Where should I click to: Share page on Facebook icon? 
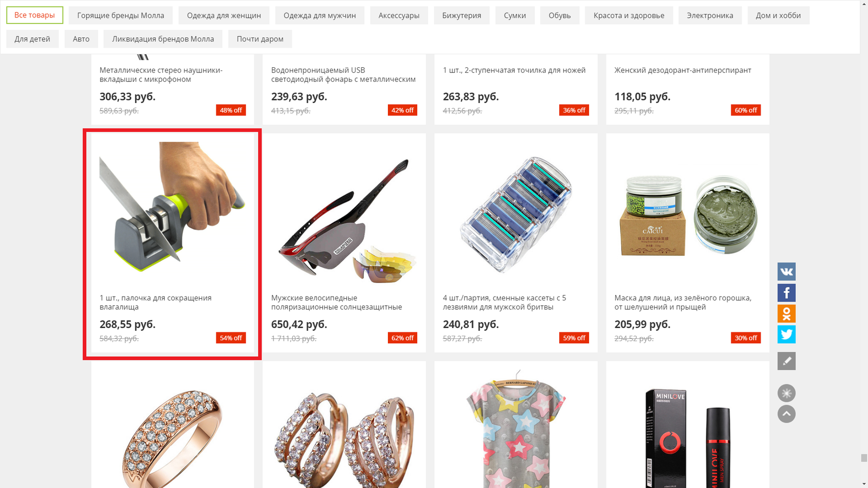point(786,293)
